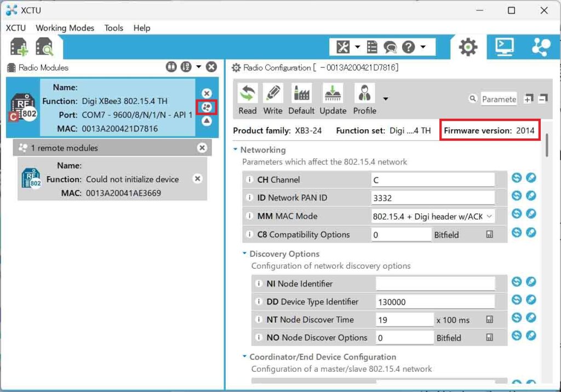Screen dimensions: 561x392
Task: Write the CH Channel value
Action: point(531,178)
